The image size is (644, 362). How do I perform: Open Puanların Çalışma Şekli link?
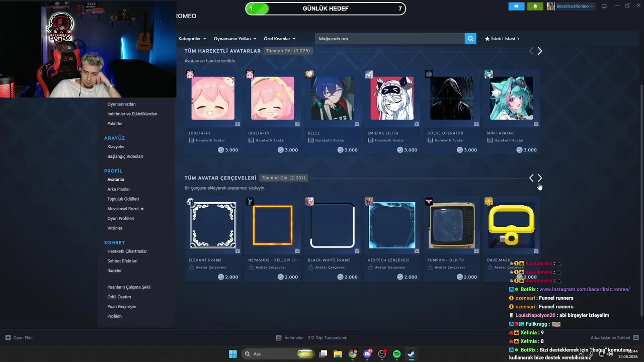tap(129, 287)
